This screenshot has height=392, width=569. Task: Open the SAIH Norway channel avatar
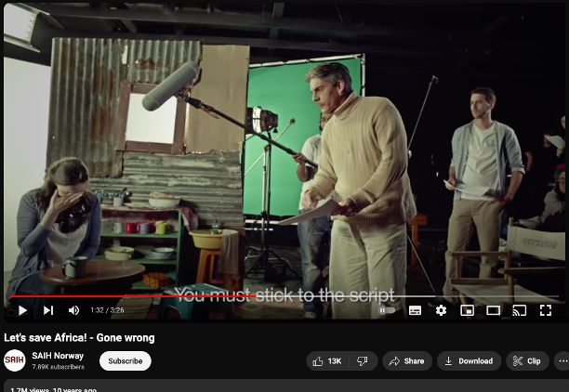[15, 360]
